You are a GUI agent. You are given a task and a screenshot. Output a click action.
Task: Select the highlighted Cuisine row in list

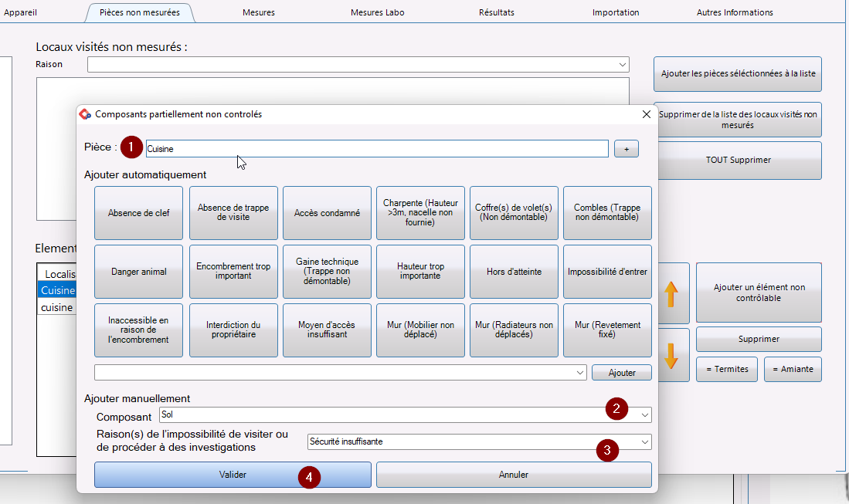coord(57,290)
